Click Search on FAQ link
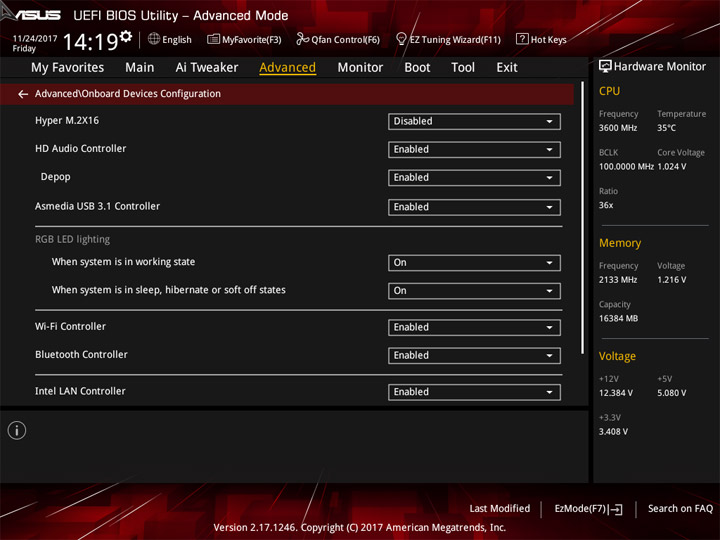 click(680, 509)
